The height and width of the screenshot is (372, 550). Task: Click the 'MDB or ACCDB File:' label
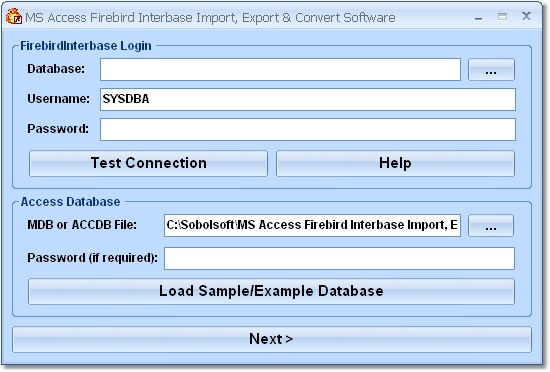pyautogui.click(x=82, y=225)
